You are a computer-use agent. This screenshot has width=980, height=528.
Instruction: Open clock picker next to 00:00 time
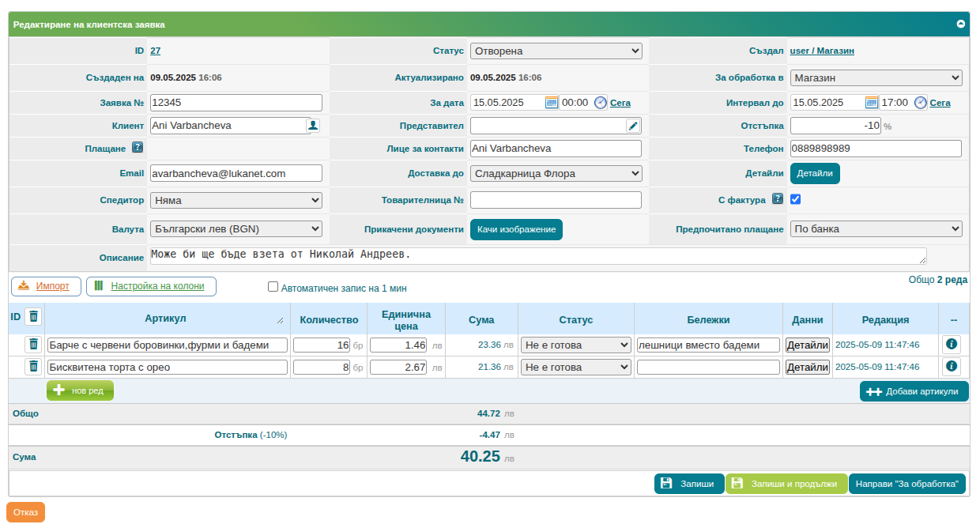(601, 102)
